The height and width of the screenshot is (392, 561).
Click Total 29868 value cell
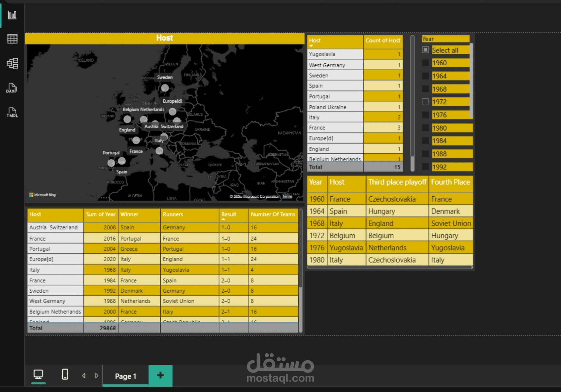pos(101,328)
